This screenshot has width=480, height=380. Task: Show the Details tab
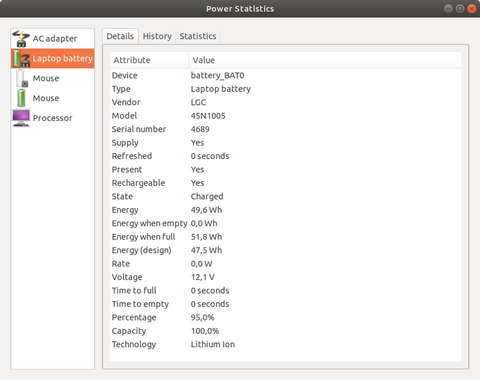(x=120, y=36)
